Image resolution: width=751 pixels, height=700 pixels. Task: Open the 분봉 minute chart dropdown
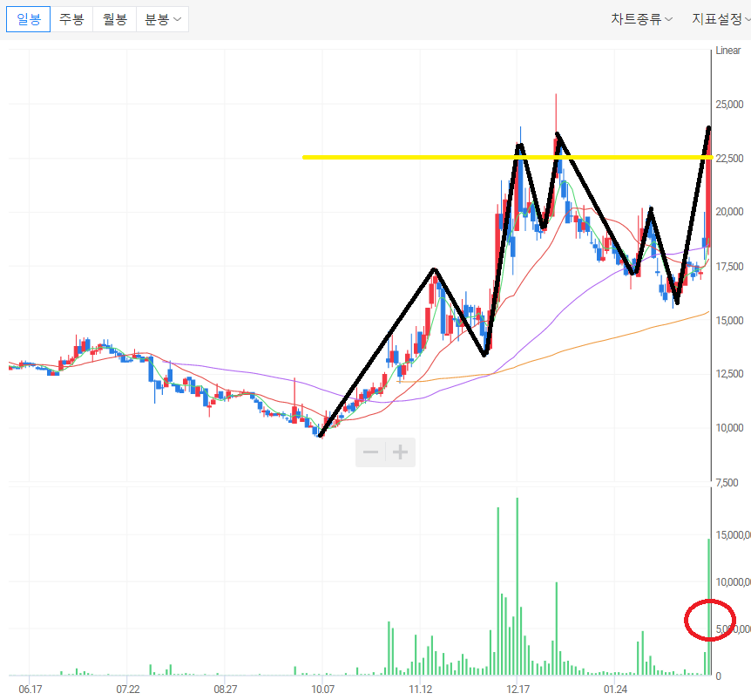[162, 19]
